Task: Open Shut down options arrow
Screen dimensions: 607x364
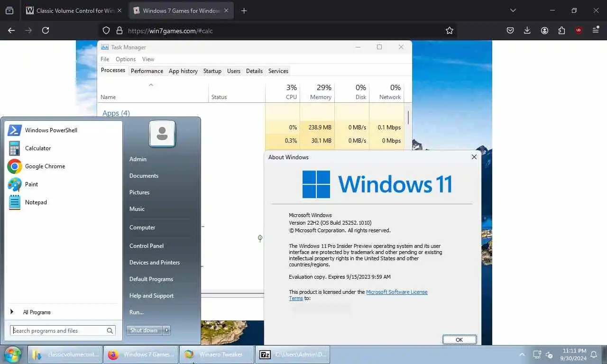Action: [166, 330]
